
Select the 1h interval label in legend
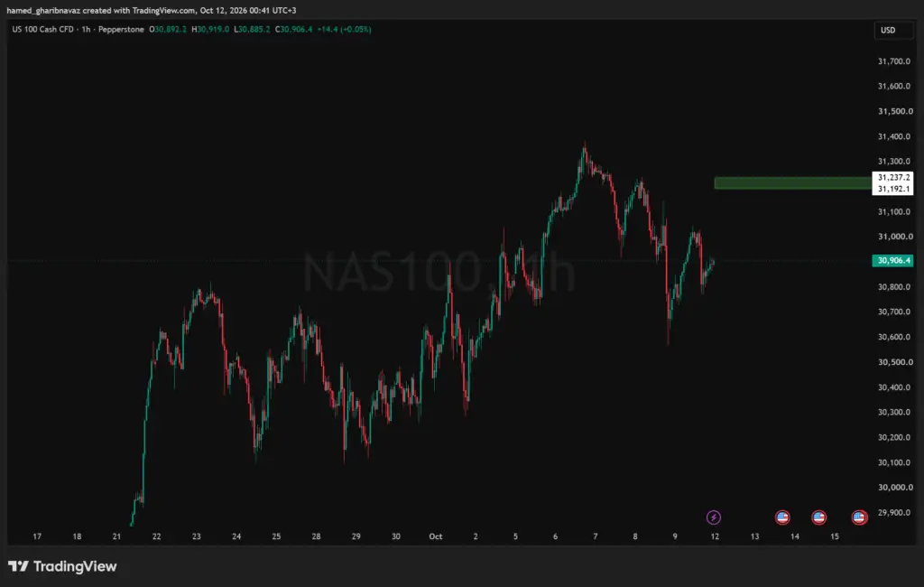point(86,29)
